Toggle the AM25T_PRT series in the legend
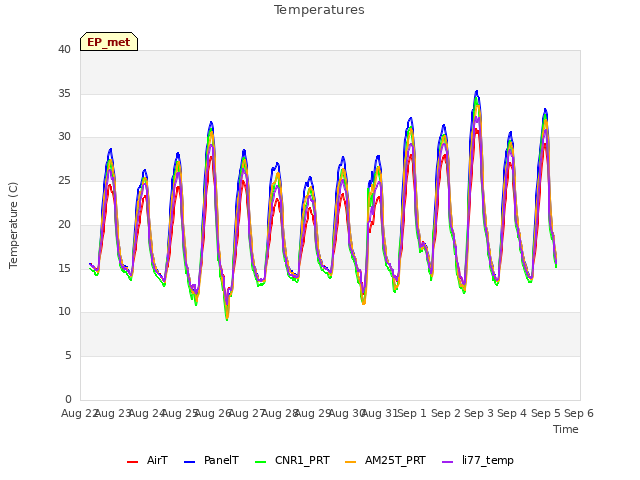Viewport: 640px width, 480px height. coord(386,461)
